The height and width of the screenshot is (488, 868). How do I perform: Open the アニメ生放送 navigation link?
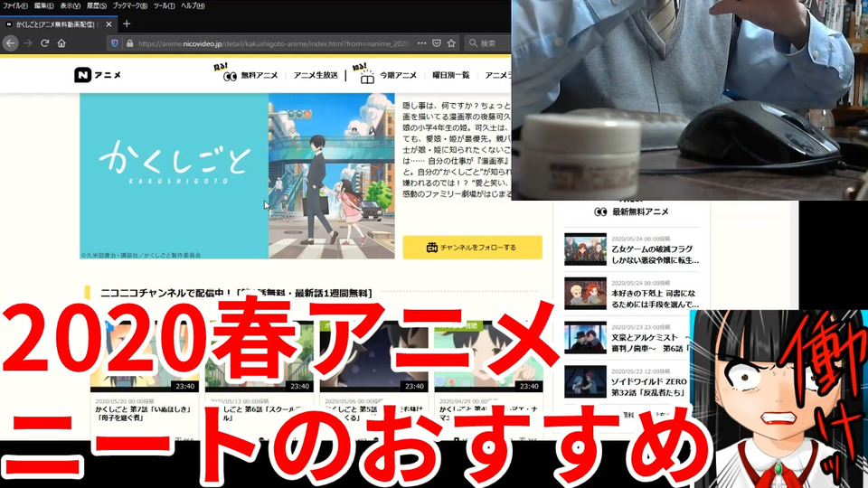click(x=316, y=75)
